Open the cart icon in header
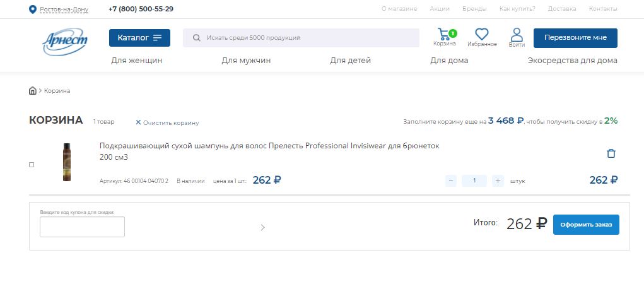Image resolution: width=644 pixels, height=284 pixels. click(445, 35)
